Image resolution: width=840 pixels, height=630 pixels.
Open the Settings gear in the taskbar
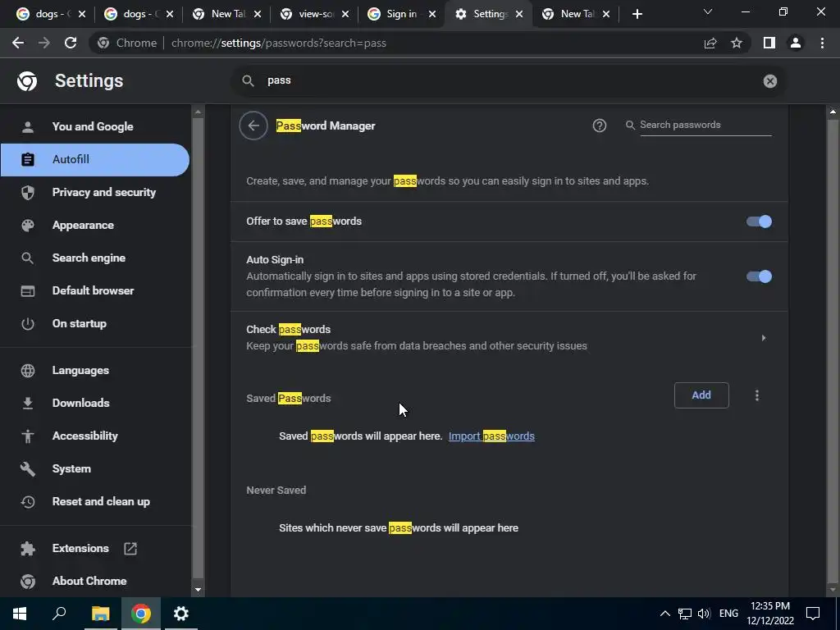pyautogui.click(x=181, y=614)
